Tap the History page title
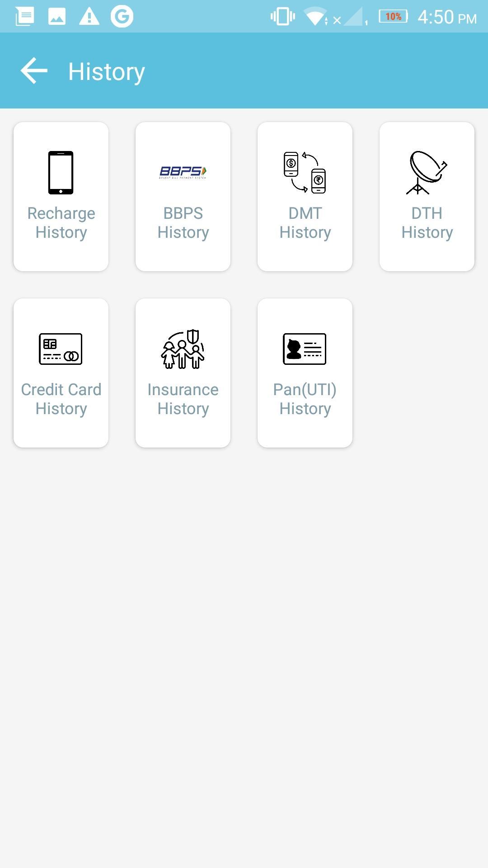The image size is (488, 868). (107, 71)
